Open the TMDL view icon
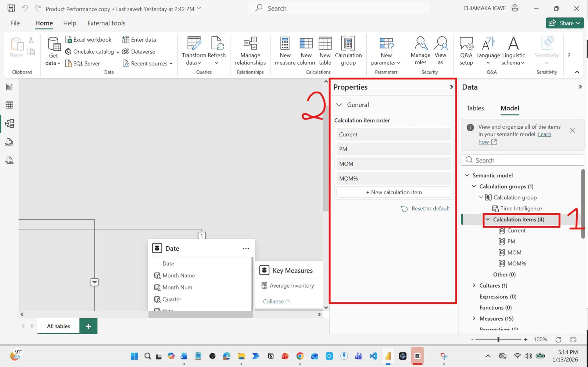 [x=10, y=161]
